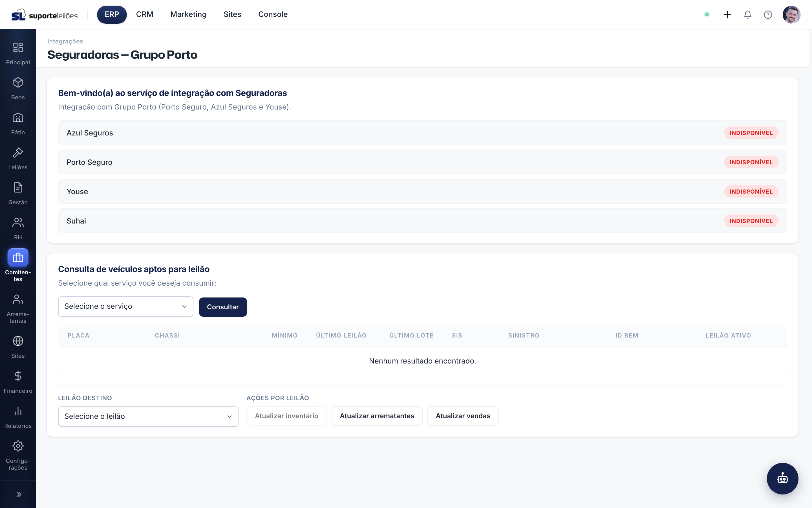
Task: Open the Arrematantes user icon in sidebar
Action: point(18,299)
